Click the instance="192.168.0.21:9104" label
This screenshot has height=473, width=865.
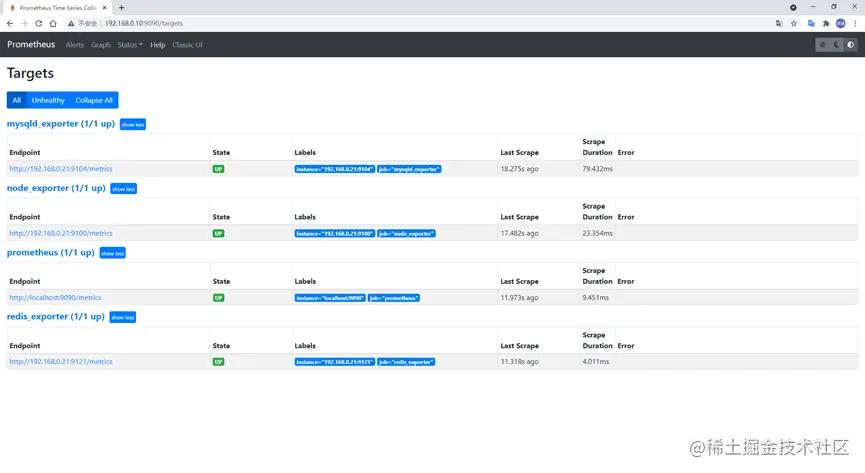335,169
